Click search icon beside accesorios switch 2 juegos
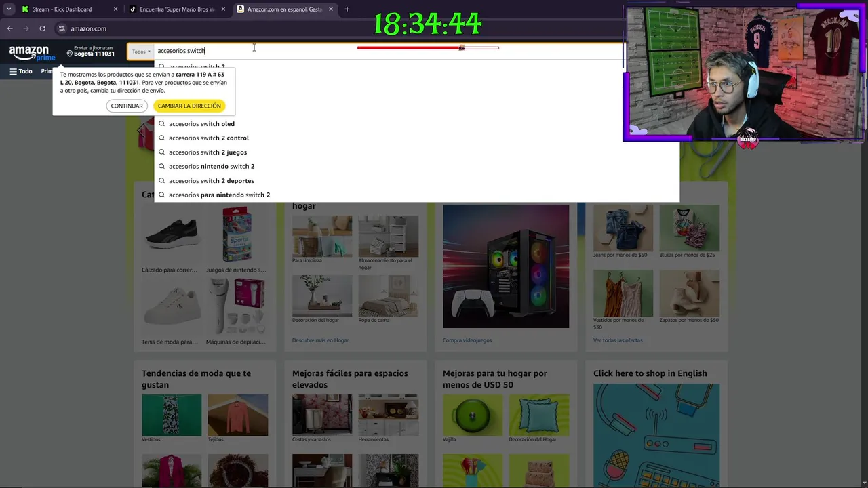868x488 pixels. tap(161, 152)
